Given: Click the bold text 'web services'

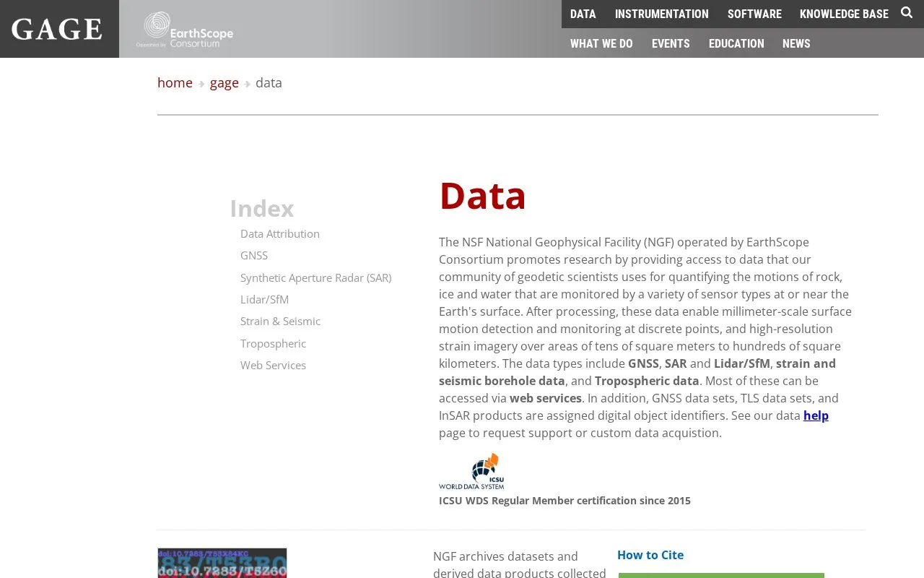Looking at the screenshot, I should point(546,398).
